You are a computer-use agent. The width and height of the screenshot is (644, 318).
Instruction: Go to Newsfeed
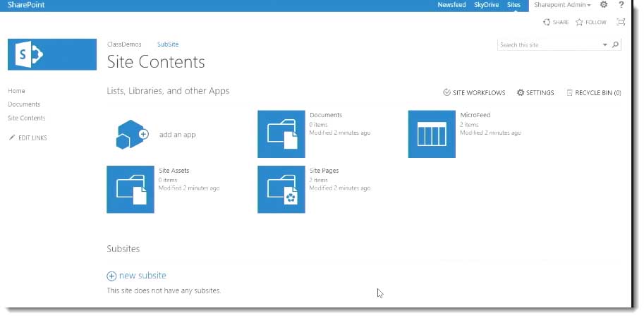[451, 5]
